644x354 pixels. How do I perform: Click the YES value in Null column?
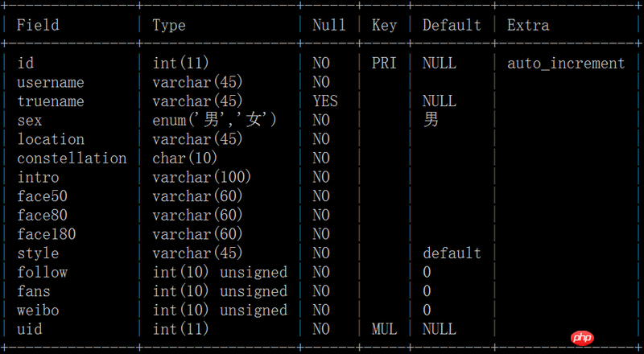pos(325,101)
